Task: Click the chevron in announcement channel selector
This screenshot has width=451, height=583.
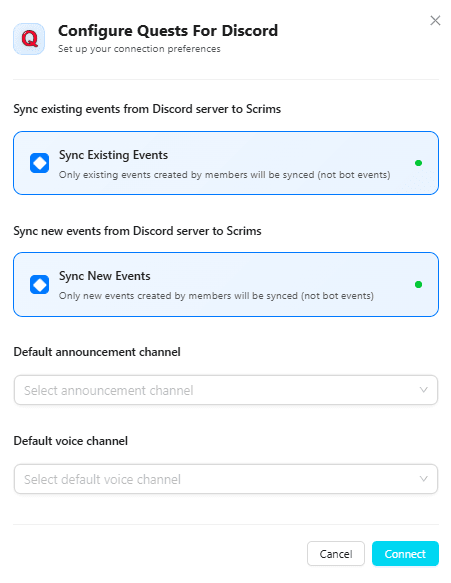Action: pyautogui.click(x=423, y=390)
